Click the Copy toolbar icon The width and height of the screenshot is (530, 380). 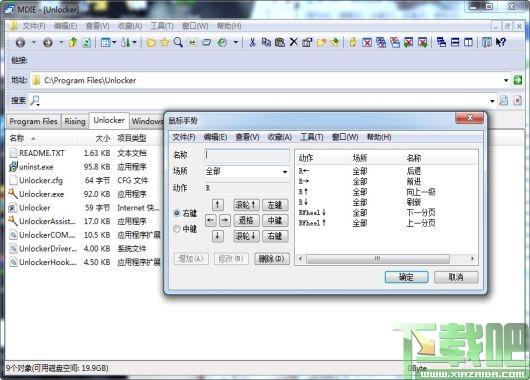(266, 43)
